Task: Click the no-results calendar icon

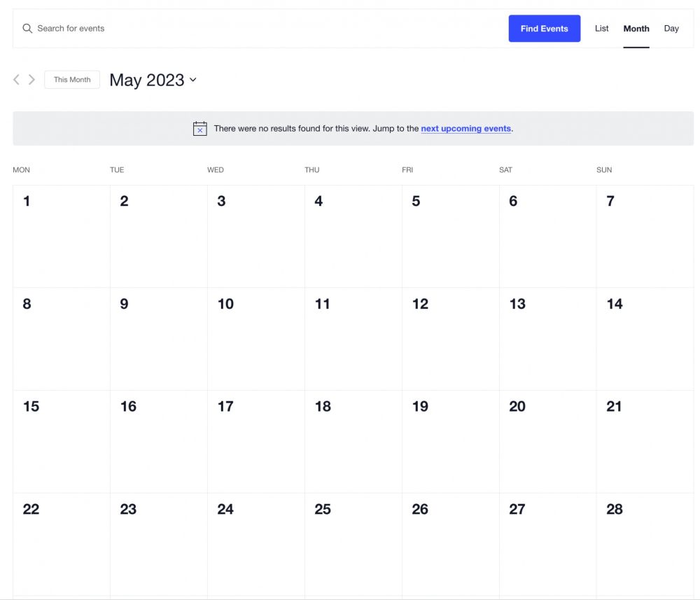Action: click(x=199, y=129)
